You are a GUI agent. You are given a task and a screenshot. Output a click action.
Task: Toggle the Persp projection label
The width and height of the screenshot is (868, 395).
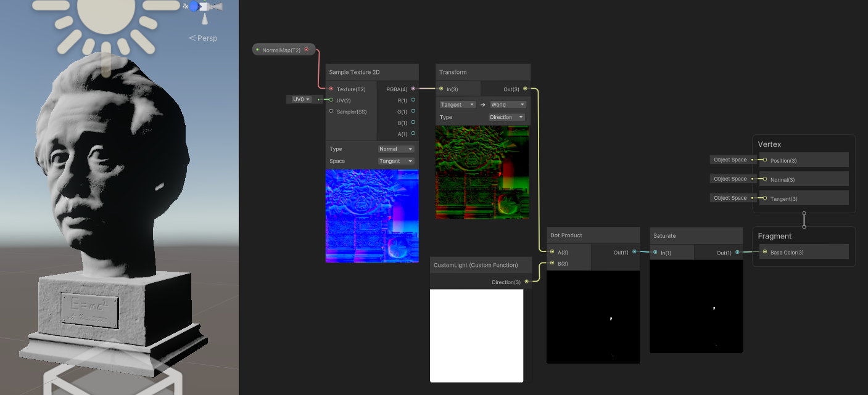tap(203, 38)
